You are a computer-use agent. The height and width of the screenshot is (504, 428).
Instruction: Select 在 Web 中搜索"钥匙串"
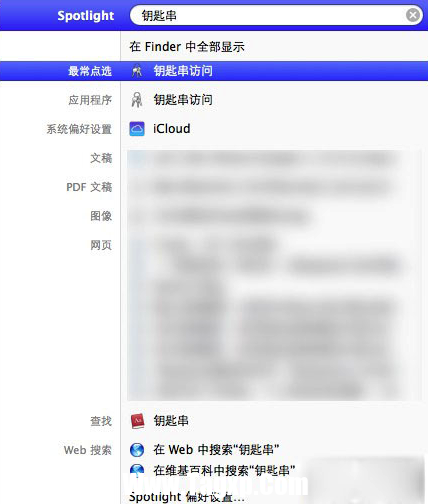(x=216, y=450)
